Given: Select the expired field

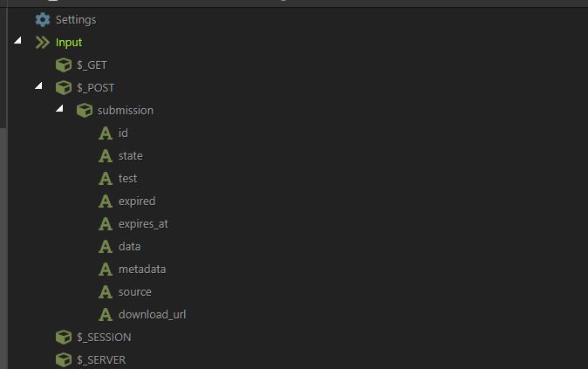Looking at the screenshot, I should (136, 201).
